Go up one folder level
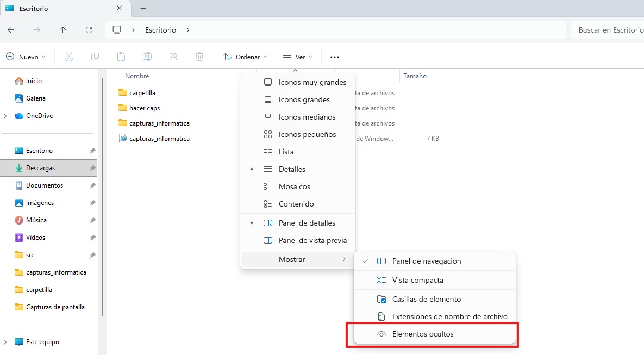The image size is (644, 355). (63, 29)
